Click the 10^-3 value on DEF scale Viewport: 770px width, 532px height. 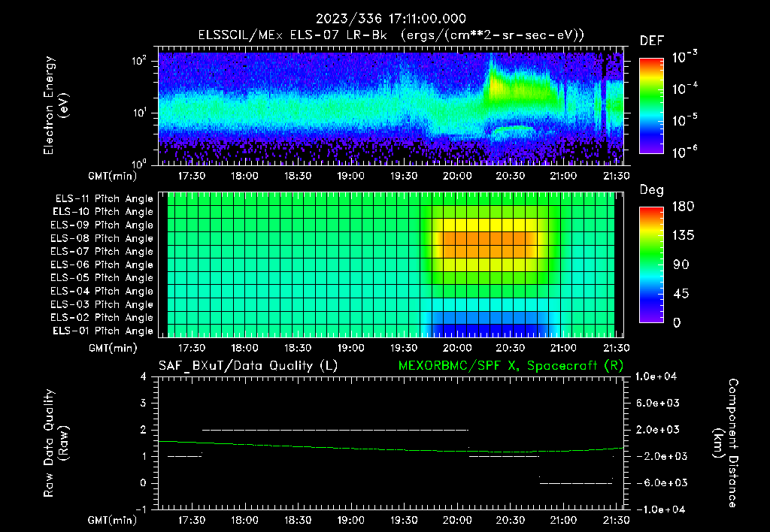point(684,57)
